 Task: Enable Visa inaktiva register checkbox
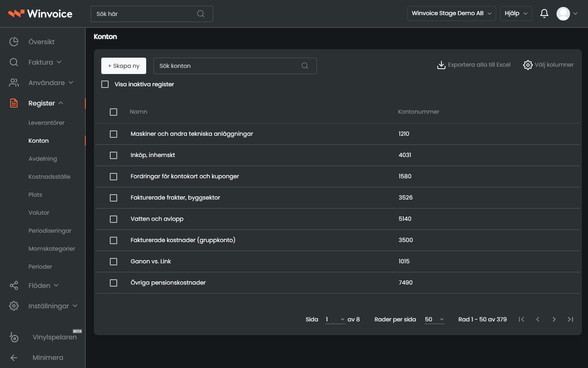click(x=105, y=84)
